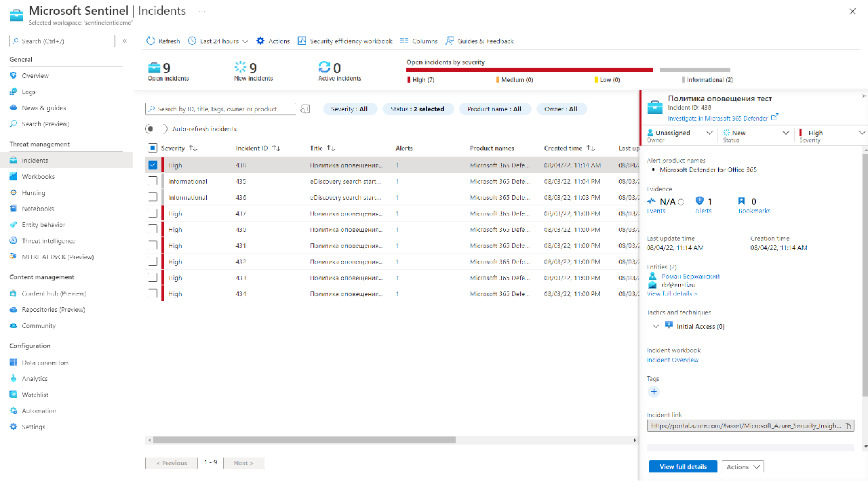The image size is (868, 488).
Task: Collapse the sidebar with double-chevron icon
Action: pos(125,41)
